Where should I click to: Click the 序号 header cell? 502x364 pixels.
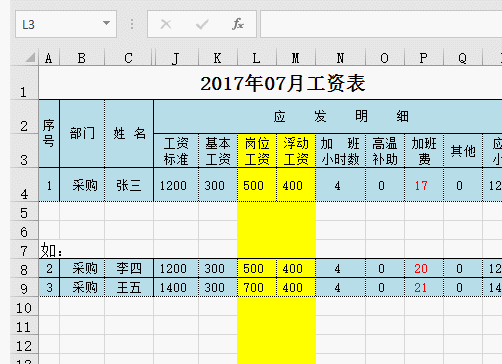(49, 134)
